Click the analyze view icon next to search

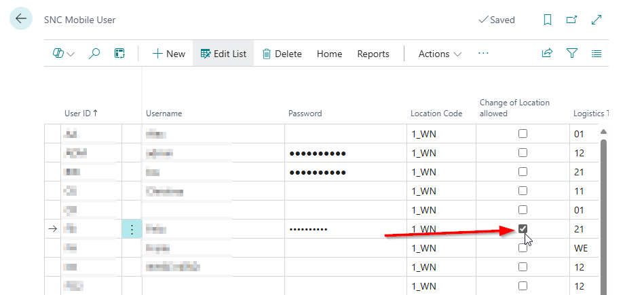(x=119, y=54)
